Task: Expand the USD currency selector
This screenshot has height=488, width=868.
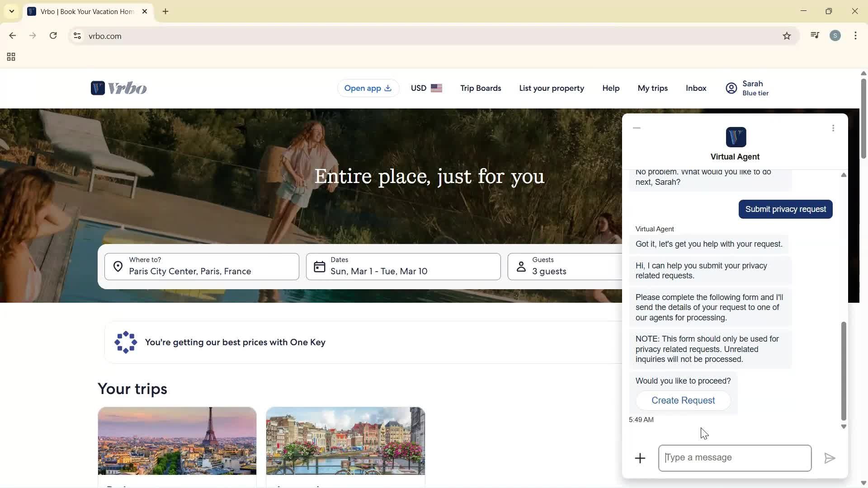Action: [x=426, y=88]
